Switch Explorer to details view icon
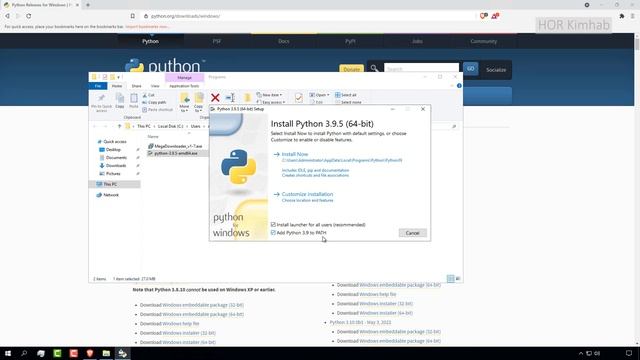Screen dimensions: 640x360 point(451,279)
